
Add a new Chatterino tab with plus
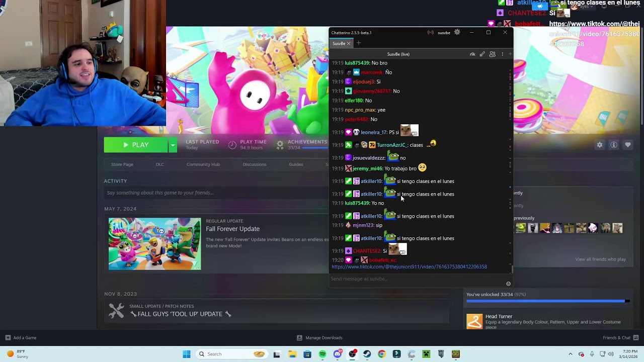click(x=359, y=43)
